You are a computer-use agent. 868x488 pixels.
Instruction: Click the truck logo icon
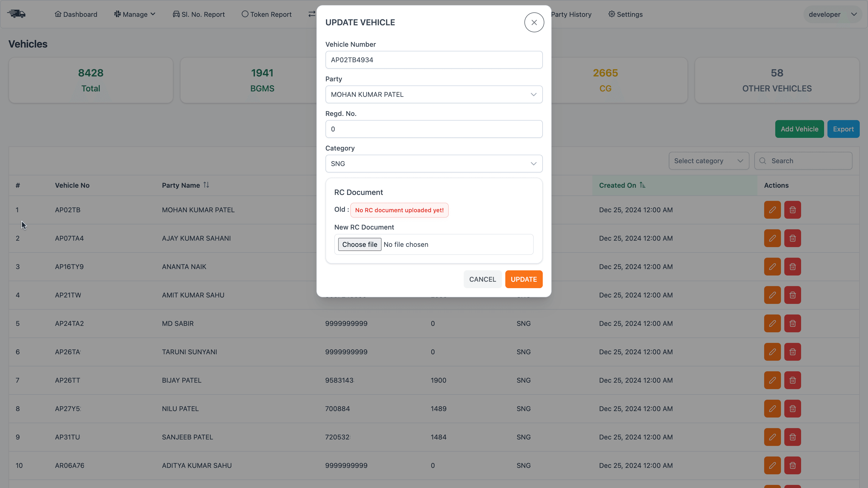pyautogui.click(x=17, y=14)
